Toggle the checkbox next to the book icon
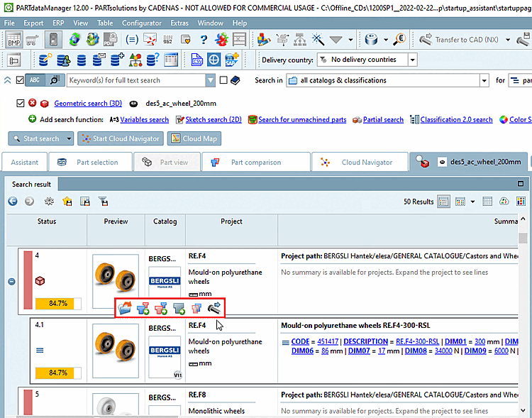The image size is (532, 418). [x=223, y=80]
